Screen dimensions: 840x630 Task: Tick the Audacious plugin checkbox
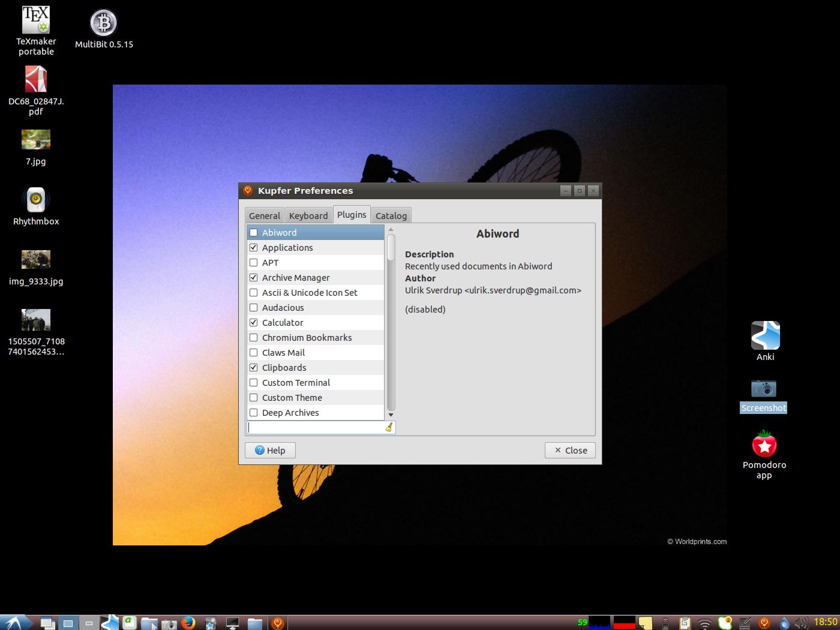click(254, 308)
